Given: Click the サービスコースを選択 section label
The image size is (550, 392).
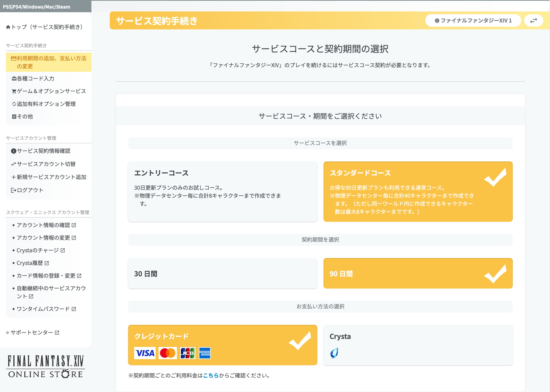Looking at the screenshot, I should click(320, 143).
